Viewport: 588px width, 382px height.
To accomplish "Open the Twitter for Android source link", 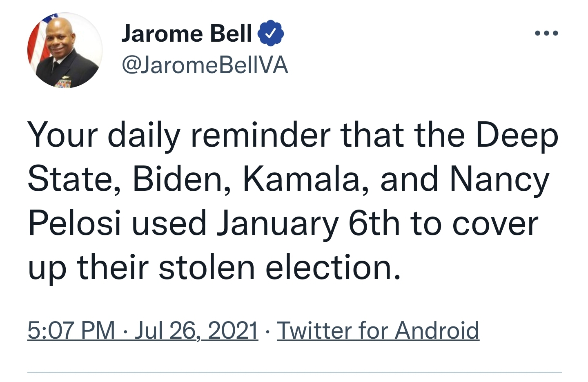I will pyautogui.click(x=378, y=330).
